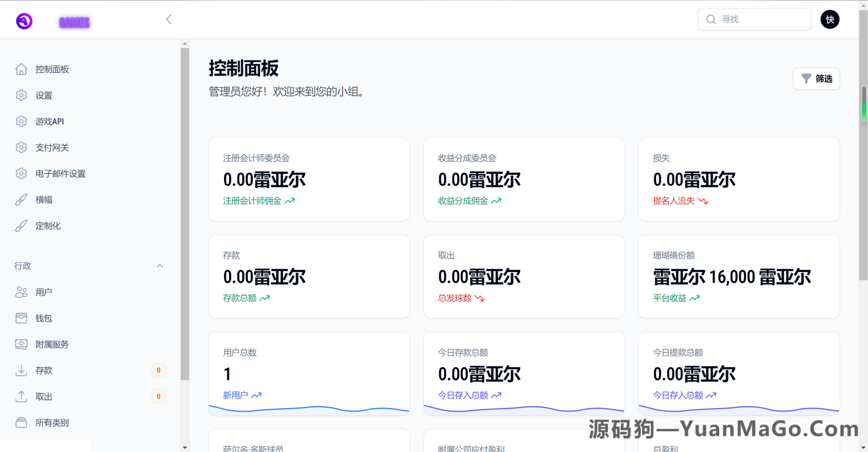The width and height of the screenshot is (868, 452).
Task: Click the 筛选 filter button
Action: pyautogui.click(x=816, y=78)
